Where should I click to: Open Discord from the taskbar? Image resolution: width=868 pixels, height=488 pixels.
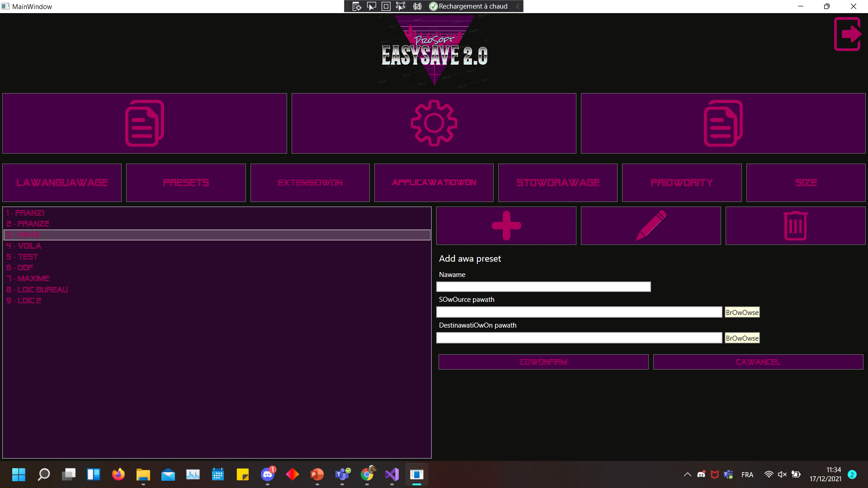(x=268, y=474)
